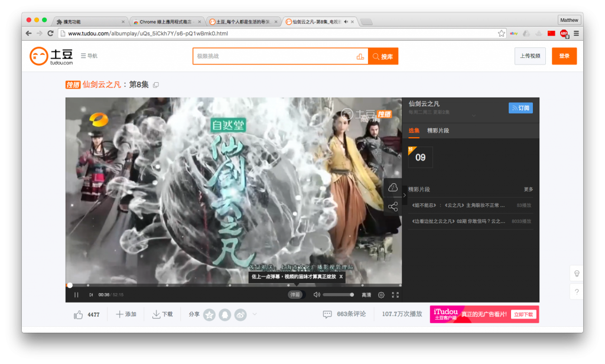Reload the page with refresh icon
Image resolution: width=605 pixels, height=364 pixels.
(x=51, y=34)
